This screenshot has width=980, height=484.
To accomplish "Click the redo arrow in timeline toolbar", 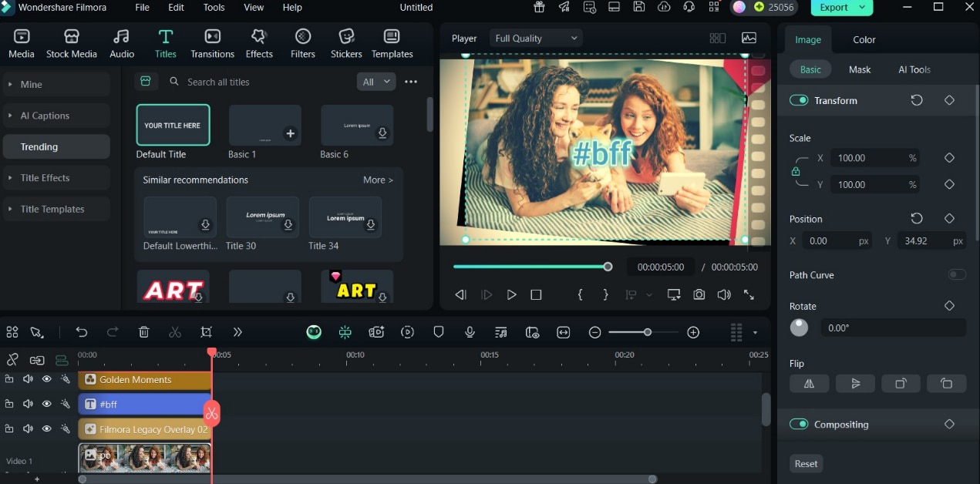I will click(x=113, y=332).
